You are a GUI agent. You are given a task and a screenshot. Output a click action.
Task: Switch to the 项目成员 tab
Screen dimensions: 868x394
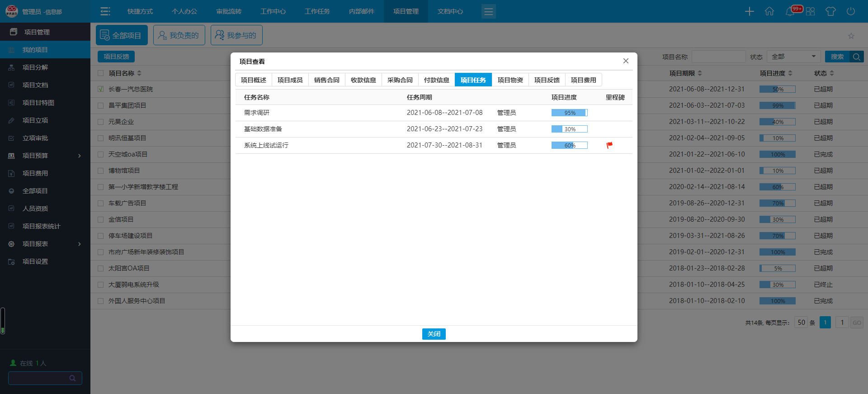pyautogui.click(x=290, y=80)
